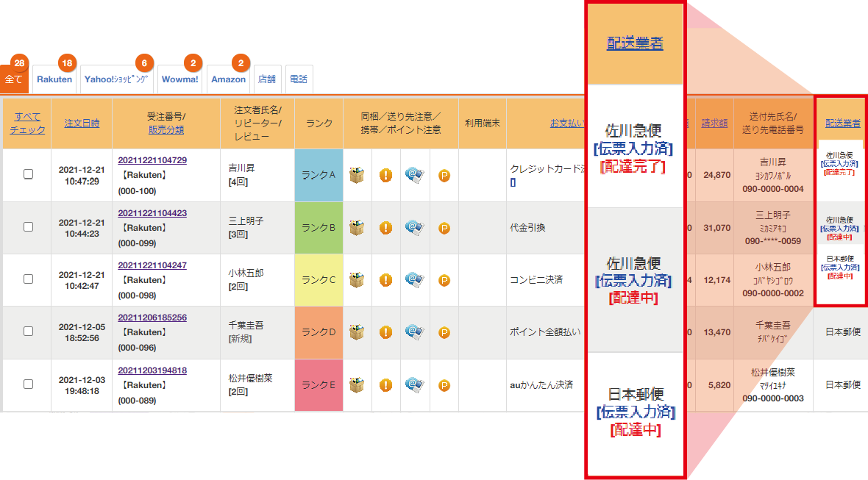Viewport: 868px width, 480px height.
Task: Click the すべてチェック link
Action: click(x=27, y=123)
